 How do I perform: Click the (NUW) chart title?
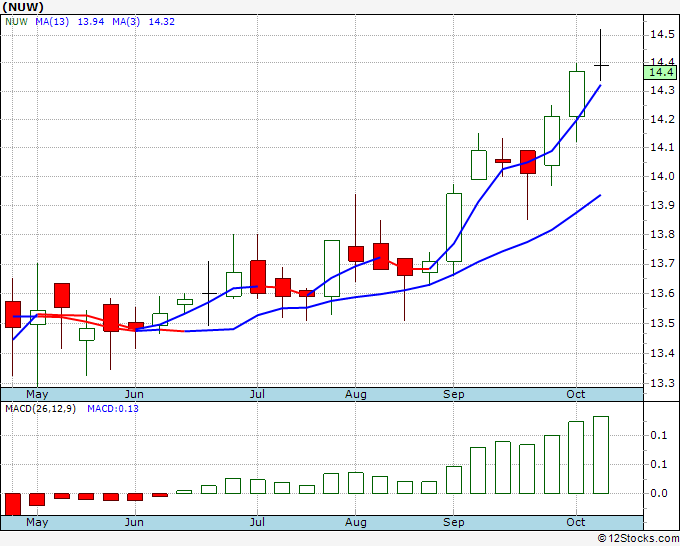point(23,7)
